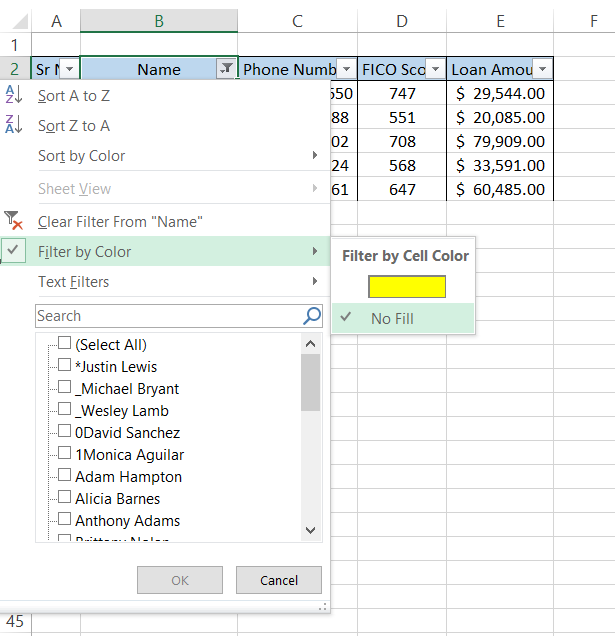Select the No Fill option
Viewport: 615px width, 636px height.
coord(392,318)
